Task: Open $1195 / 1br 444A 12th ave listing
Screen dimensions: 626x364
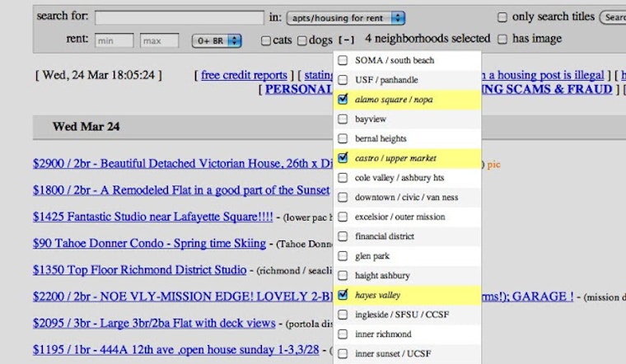Action: tap(176, 350)
